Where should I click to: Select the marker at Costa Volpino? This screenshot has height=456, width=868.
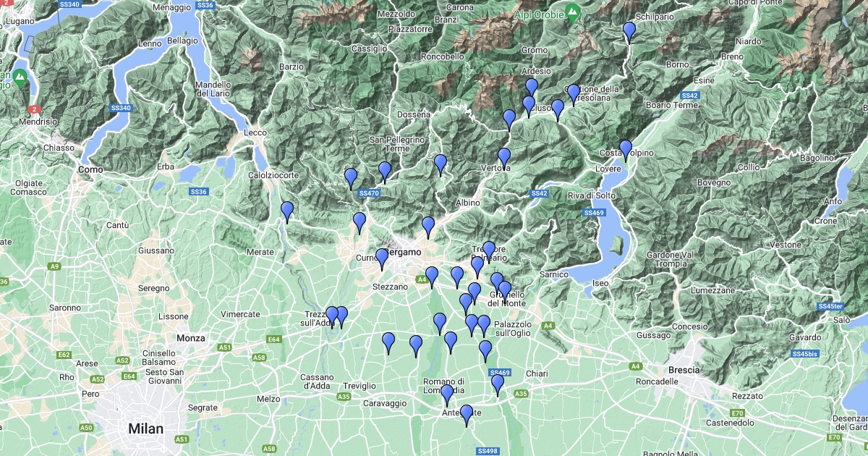[626, 151]
